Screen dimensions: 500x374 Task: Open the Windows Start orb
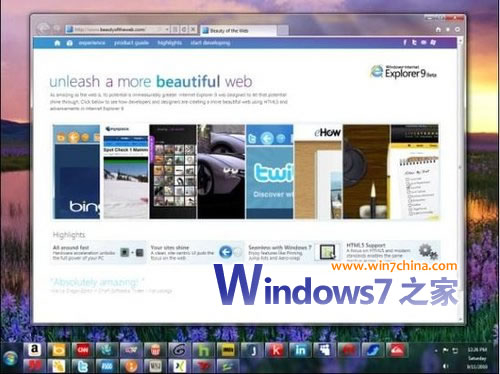(10, 359)
